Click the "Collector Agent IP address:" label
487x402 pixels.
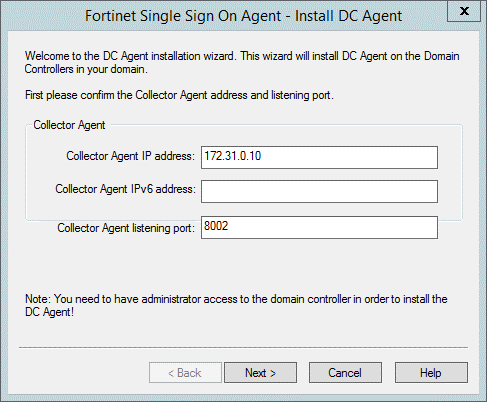coord(130,156)
